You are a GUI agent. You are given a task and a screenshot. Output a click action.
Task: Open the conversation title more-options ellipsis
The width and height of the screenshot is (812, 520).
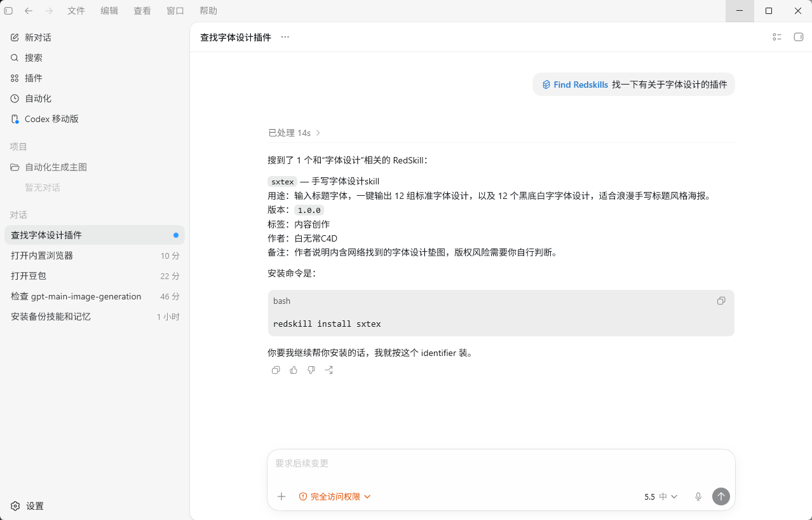(285, 38)
